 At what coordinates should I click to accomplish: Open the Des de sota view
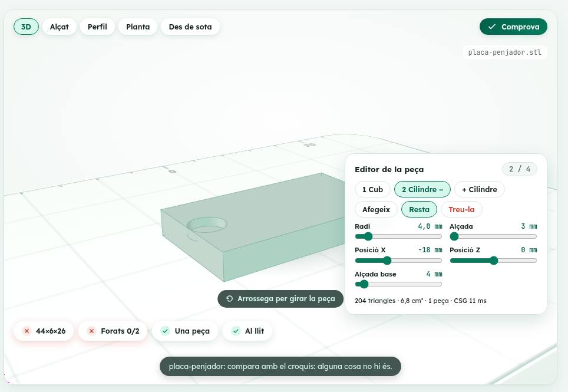tap(190, 27)
